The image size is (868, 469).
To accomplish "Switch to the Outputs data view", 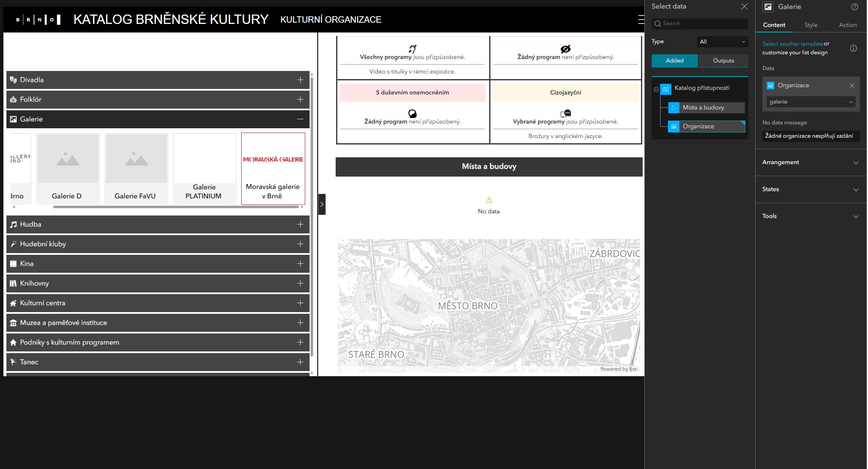I will [x=723, y=61].
